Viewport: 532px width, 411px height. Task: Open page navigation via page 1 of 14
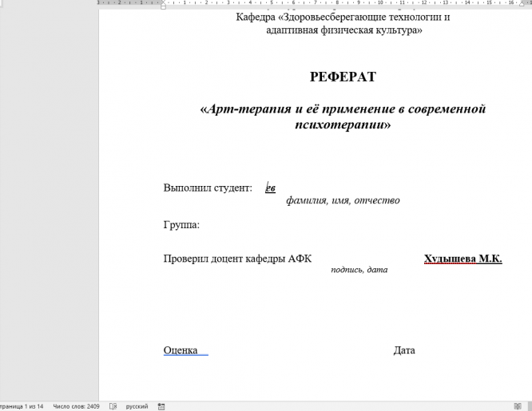click(x=22, y=406)
